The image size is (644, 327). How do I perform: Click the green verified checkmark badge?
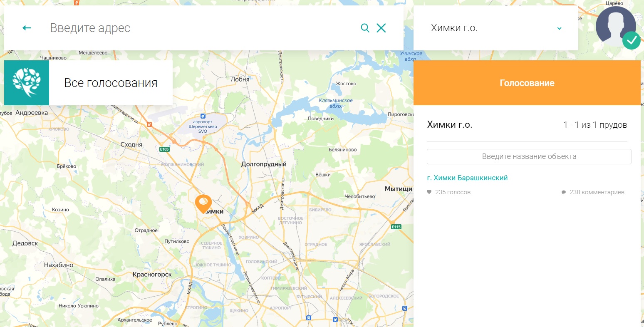click(x=632, y=40)
